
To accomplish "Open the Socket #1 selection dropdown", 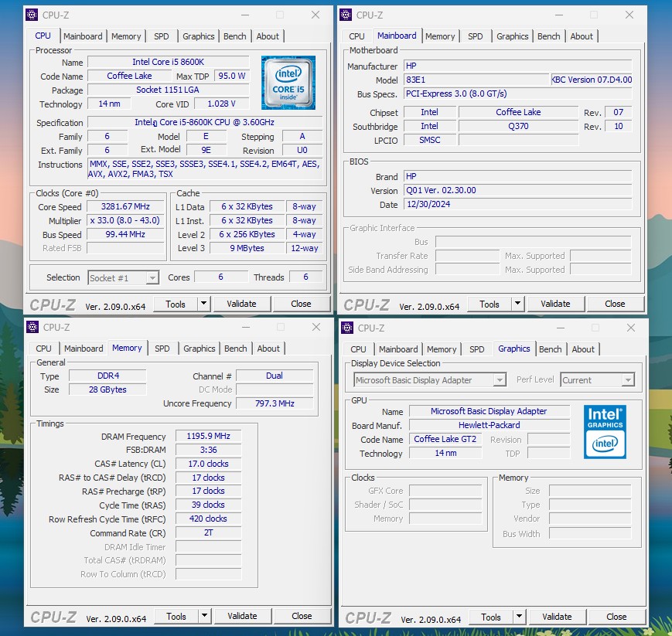I will tap(152, 278).
